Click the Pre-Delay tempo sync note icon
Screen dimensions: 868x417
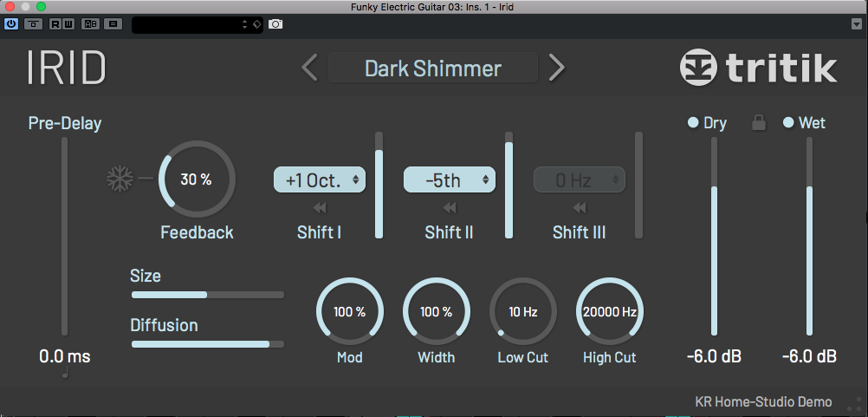point(64,374)
